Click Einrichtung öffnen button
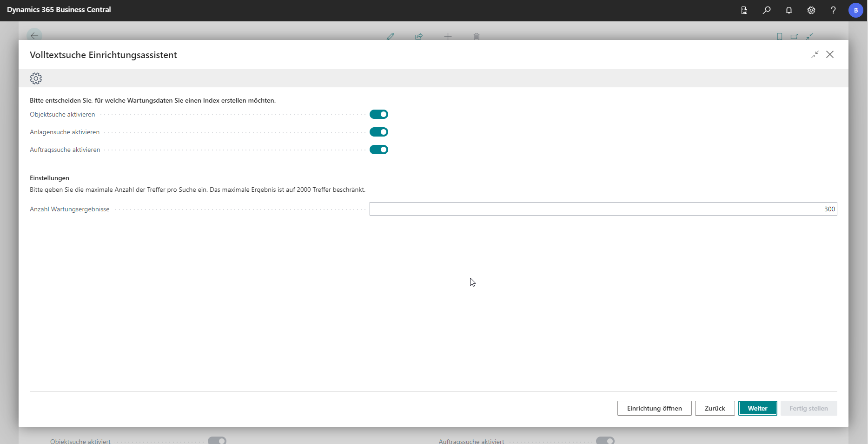 coord(654,408)
